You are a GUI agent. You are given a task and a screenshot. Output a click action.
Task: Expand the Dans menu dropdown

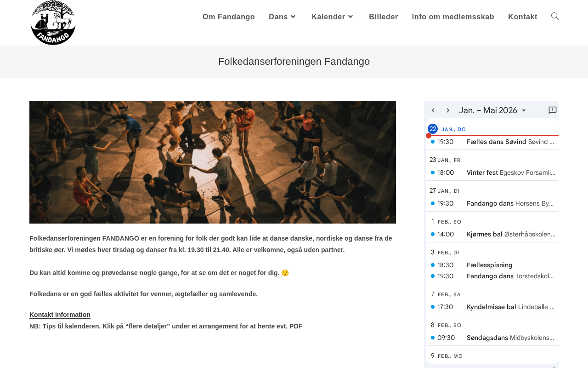tap(283, 17)
